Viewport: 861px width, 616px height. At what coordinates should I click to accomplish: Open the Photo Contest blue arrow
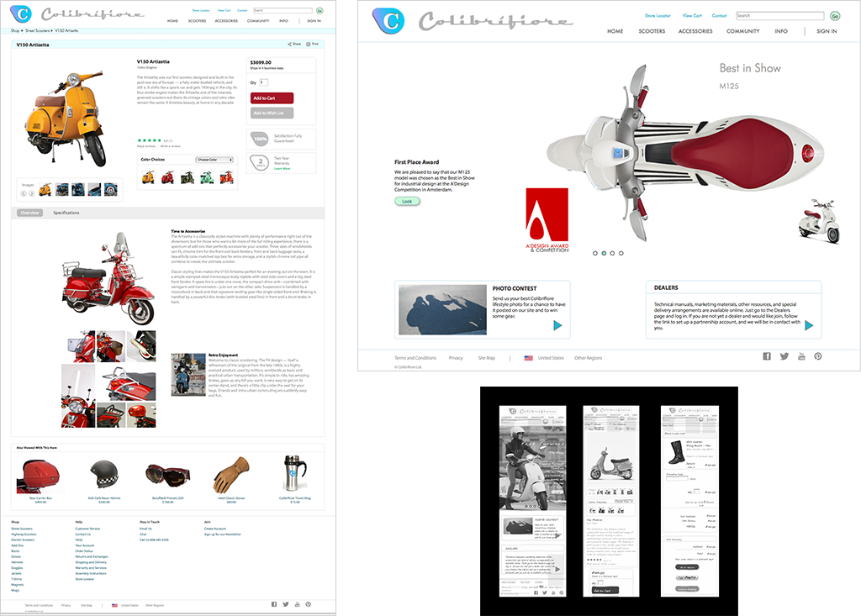pyautogui.click(x=557, y=325)
